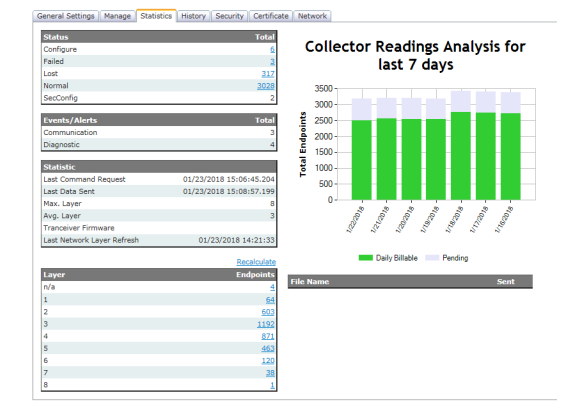Viewport: 588px width, 406px height.
Task: Click the Communication events row label
Action: point(70,133)
